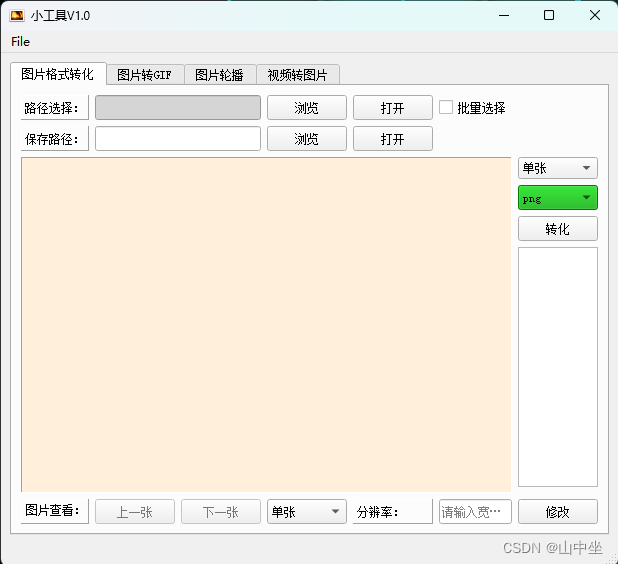Click 浏览 button for 路径选择 row
Image resolution: width=618 pixels, height=564 pixels.
click(307, 107)
